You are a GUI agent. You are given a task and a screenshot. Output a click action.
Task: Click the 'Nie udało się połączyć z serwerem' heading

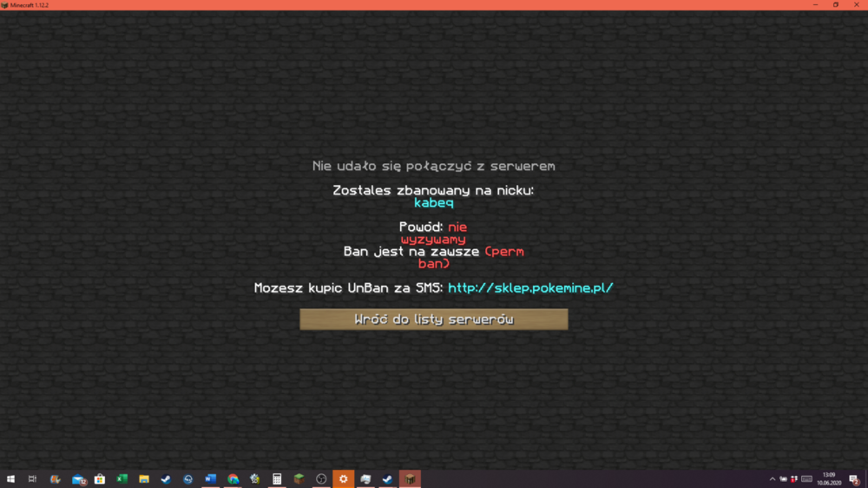tap(433, 166)
